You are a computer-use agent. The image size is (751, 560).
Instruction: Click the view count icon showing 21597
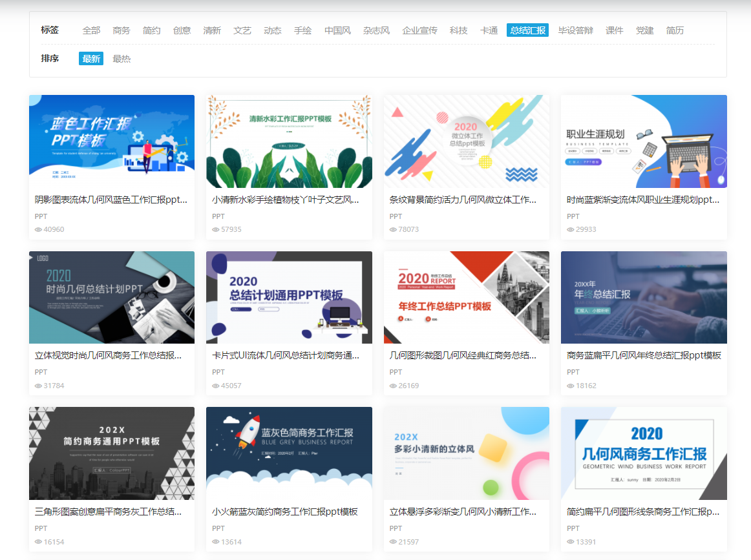coord(393,542)
